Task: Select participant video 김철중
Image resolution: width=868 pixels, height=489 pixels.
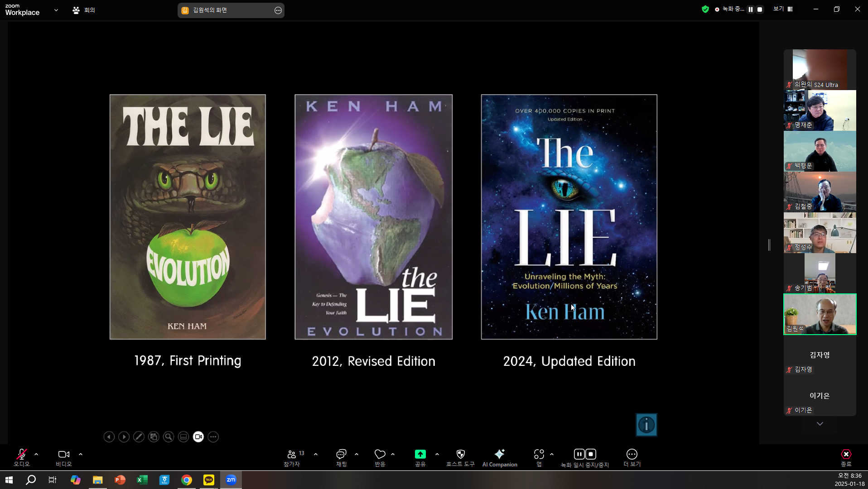Action: click(x=820, y=192)
